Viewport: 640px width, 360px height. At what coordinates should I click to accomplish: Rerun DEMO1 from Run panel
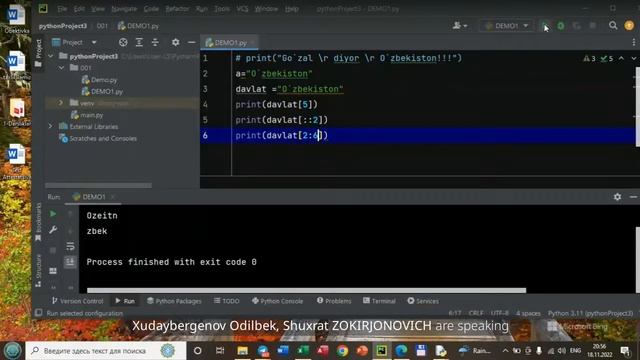coord(53,214)
